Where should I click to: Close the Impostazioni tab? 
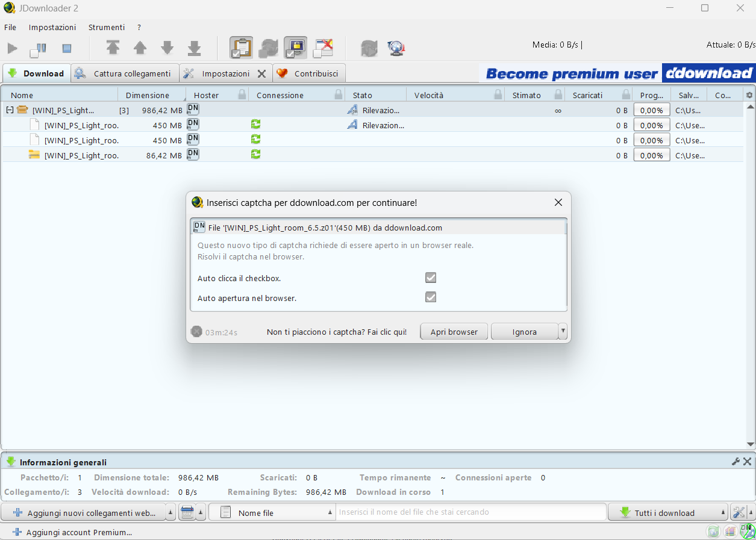click(x=261, y=73)
